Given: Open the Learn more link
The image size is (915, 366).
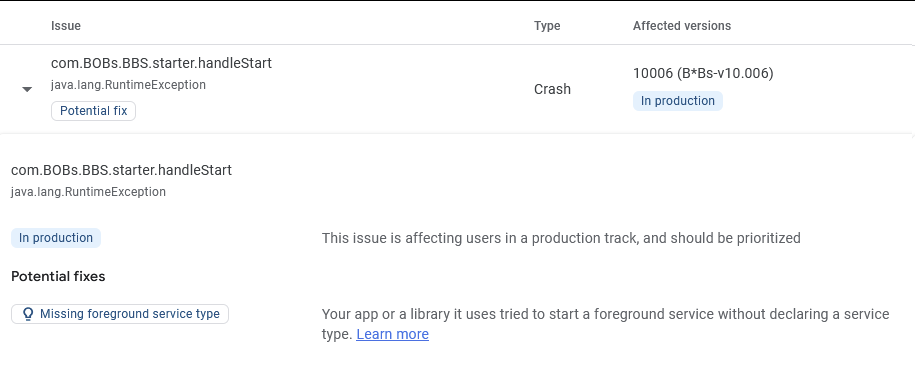Looking at the screenshot, I should 392,334.
